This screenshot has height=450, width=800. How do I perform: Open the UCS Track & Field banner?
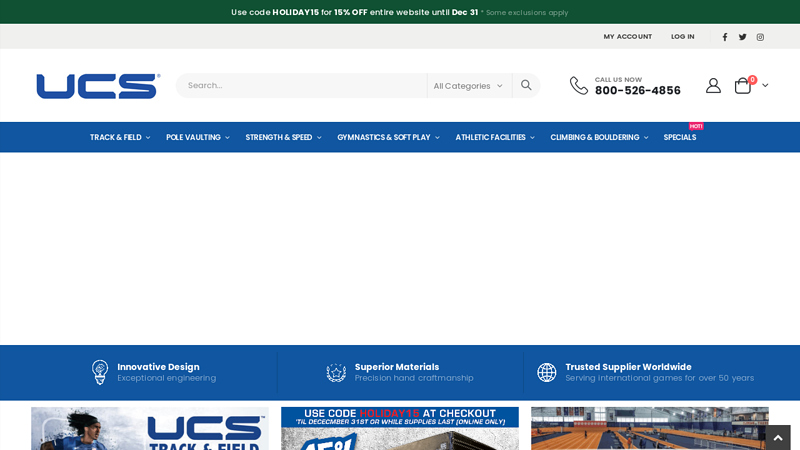pos(149,429)
